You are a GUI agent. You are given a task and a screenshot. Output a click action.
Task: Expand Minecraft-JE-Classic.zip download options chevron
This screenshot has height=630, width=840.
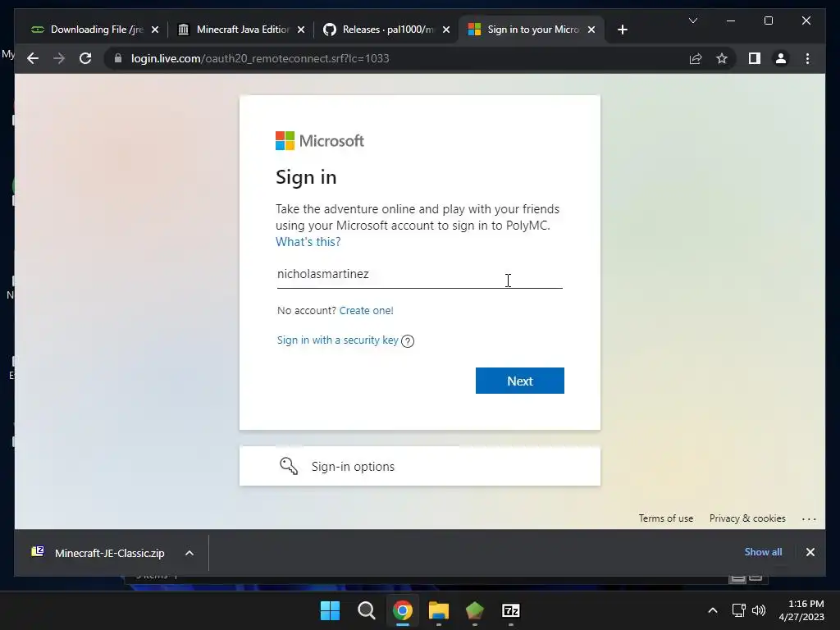pos(189,553)
